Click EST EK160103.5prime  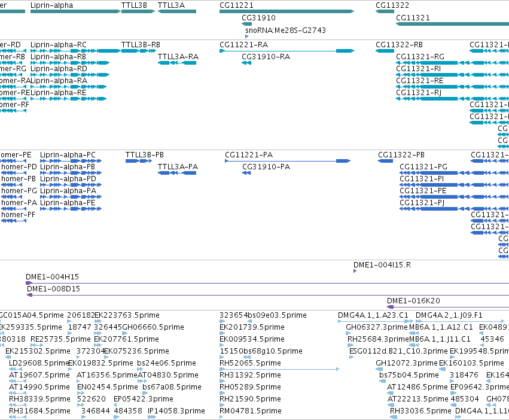471,364
